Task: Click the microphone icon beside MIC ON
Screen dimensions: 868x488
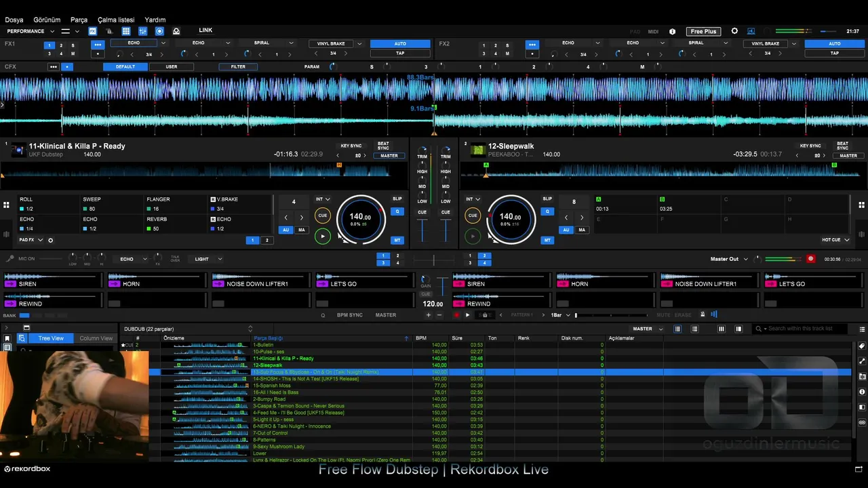Action: tap(10, 259)
